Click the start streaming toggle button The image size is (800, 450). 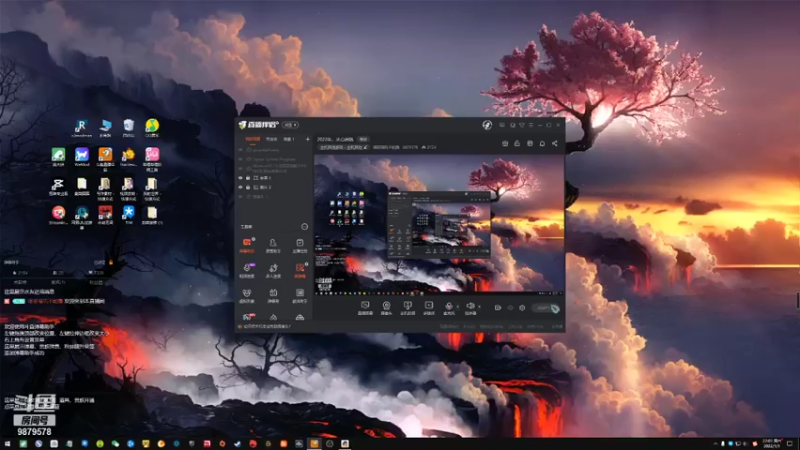pos(545,308)
